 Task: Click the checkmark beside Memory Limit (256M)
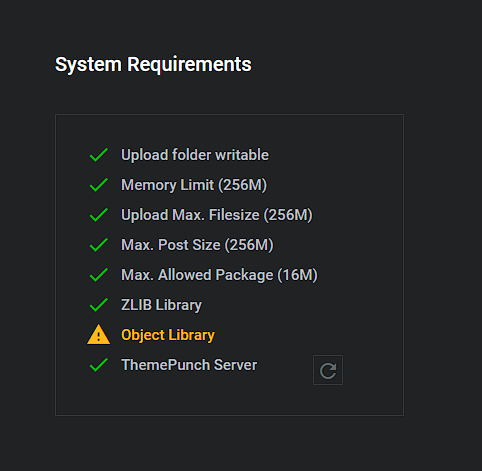pos(99,185)
